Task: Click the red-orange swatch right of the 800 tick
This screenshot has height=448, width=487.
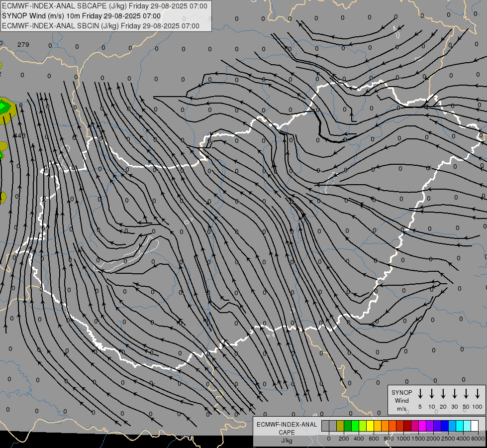Action: 393,426
